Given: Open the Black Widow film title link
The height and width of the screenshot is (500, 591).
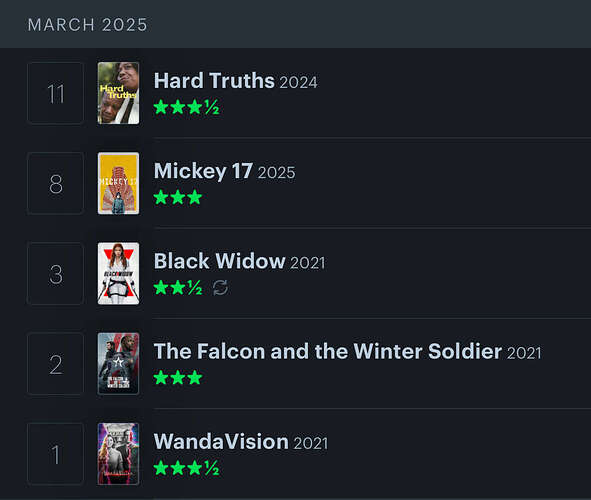Looking at the screenshot, I should (219, 261).
